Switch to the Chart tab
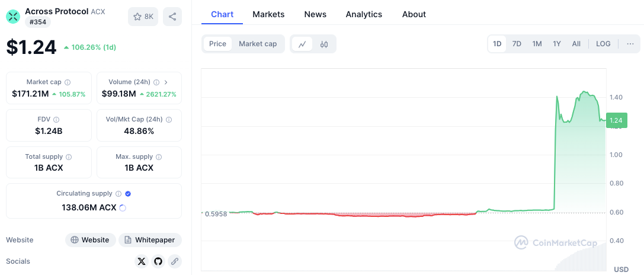 tap(222, 14)
